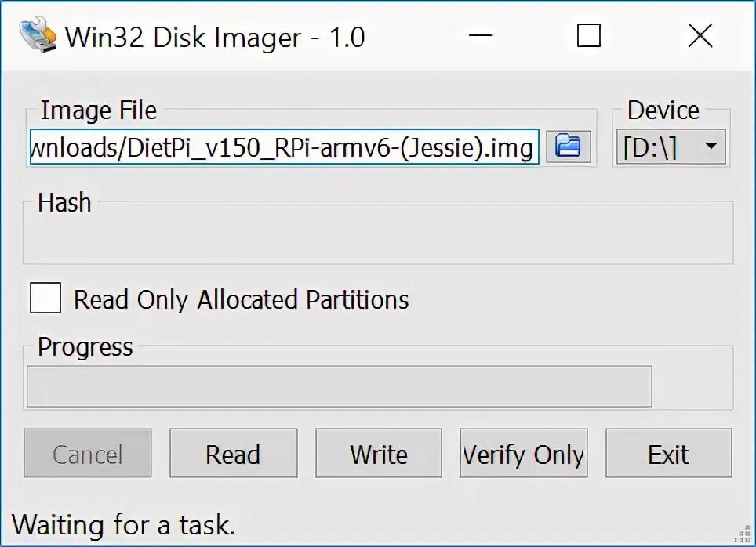Click into the Image File path field

284,147
